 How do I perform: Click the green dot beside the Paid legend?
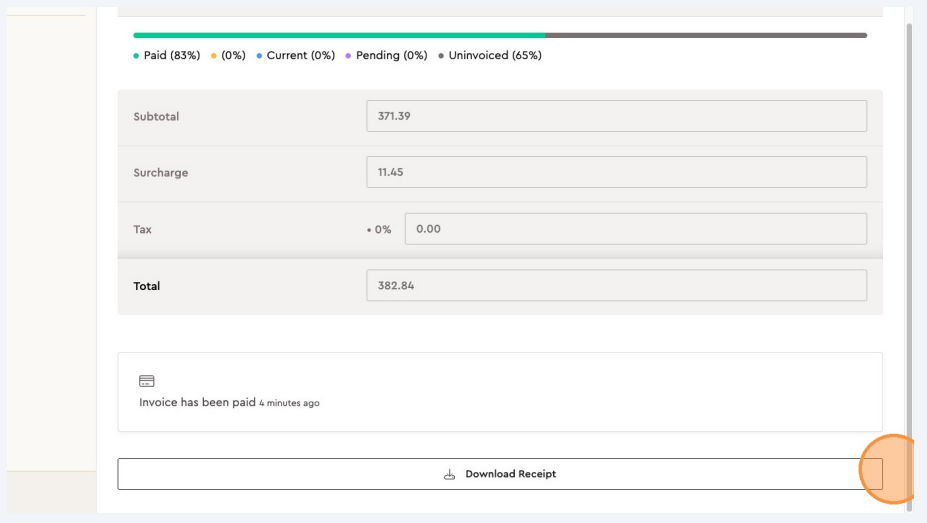[x=136, y=56]
